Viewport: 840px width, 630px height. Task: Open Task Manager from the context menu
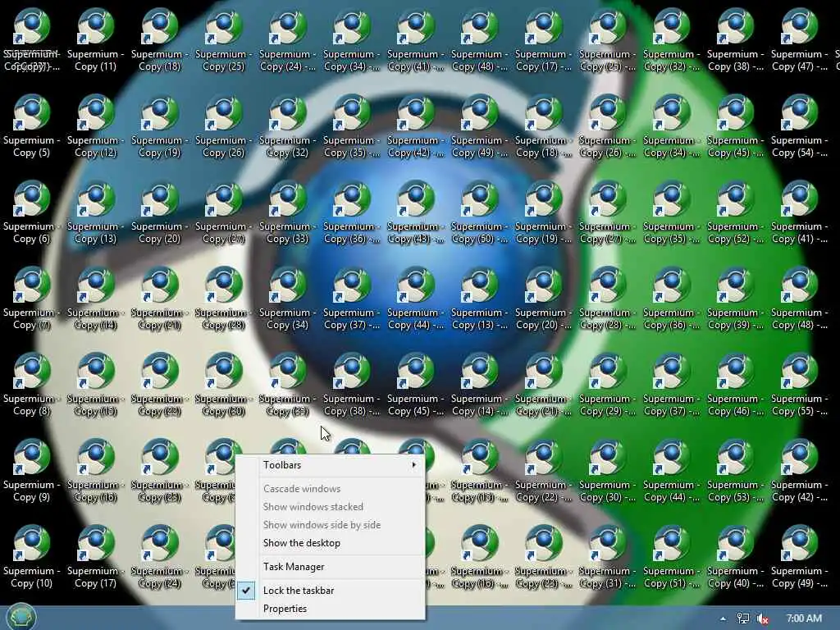tap(330, 567)
